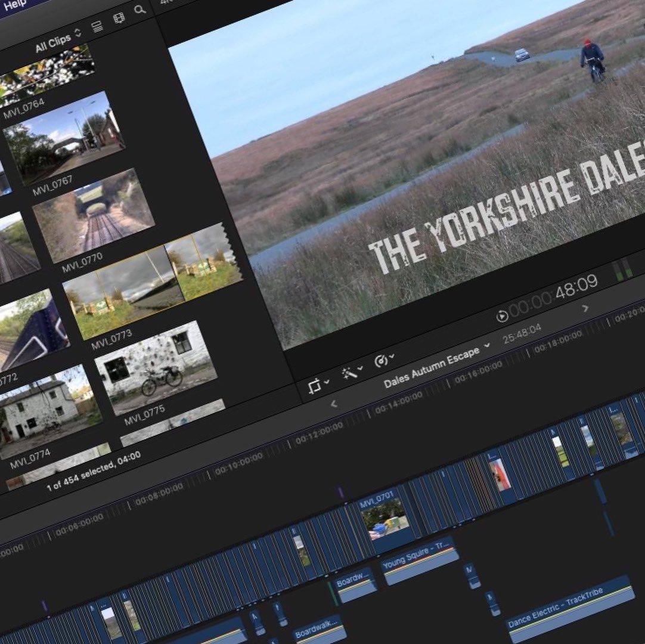Select the upper Boardw... audio clip

tap(356, 584)
